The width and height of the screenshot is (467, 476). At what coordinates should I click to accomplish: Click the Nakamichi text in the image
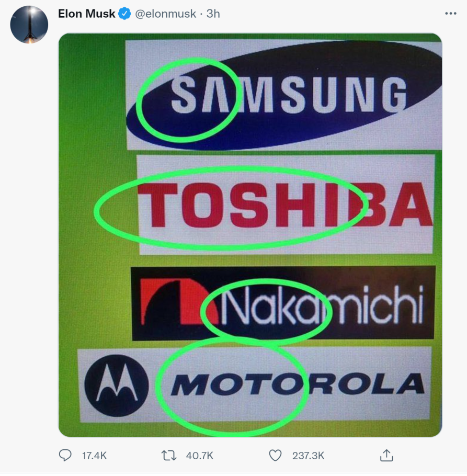(322, 305)
